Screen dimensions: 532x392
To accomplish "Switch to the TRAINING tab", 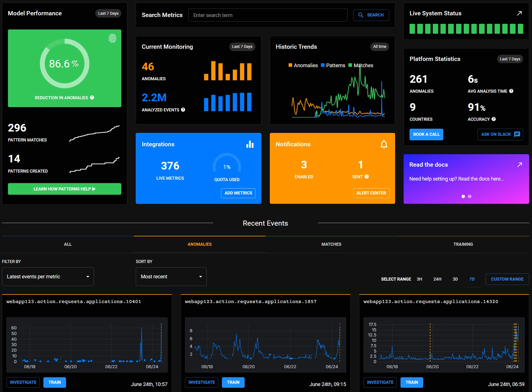I will (x=463, y=244).
